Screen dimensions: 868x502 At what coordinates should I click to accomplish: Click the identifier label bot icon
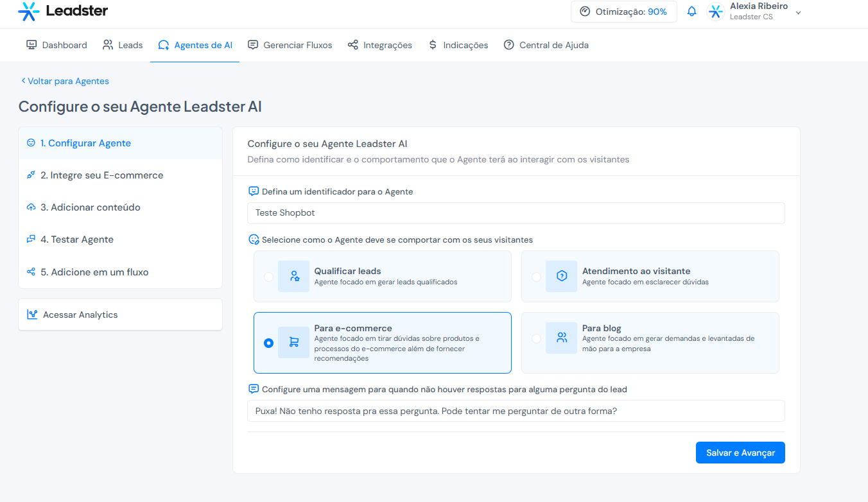(x=254, y=191)
